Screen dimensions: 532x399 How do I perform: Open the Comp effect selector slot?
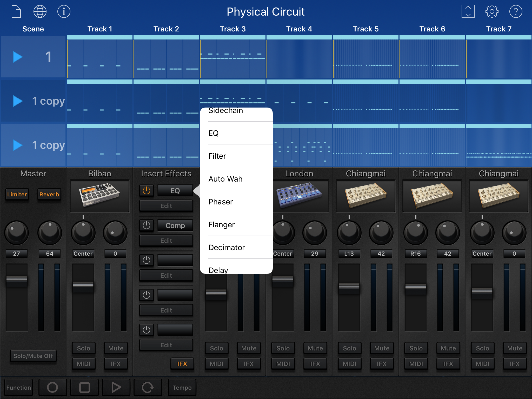click(175, 225)
